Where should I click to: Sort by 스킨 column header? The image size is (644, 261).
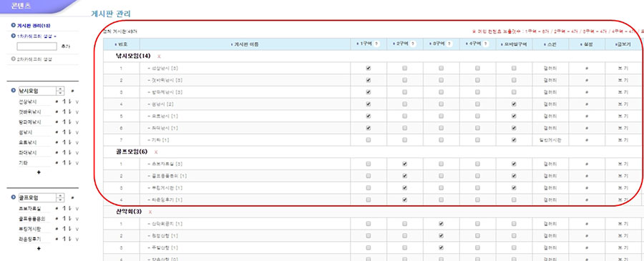pyautogui.click(x=550, y=44)
